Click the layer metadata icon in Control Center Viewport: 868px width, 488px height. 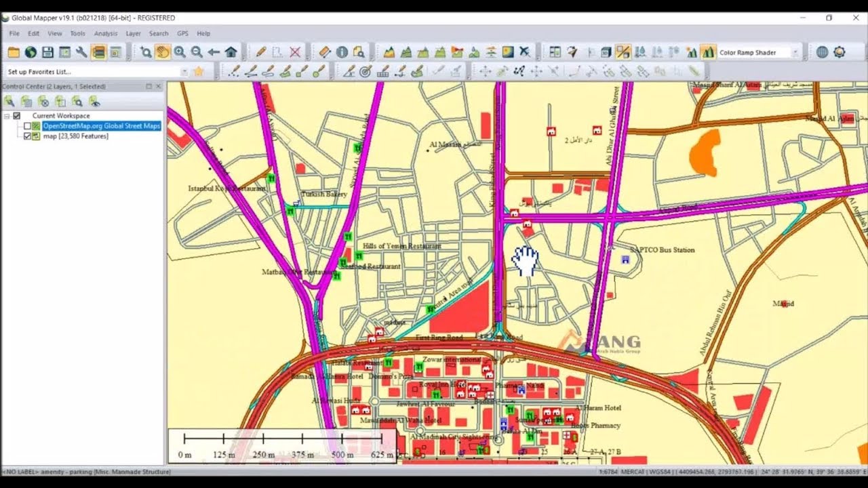coord(26,102)
